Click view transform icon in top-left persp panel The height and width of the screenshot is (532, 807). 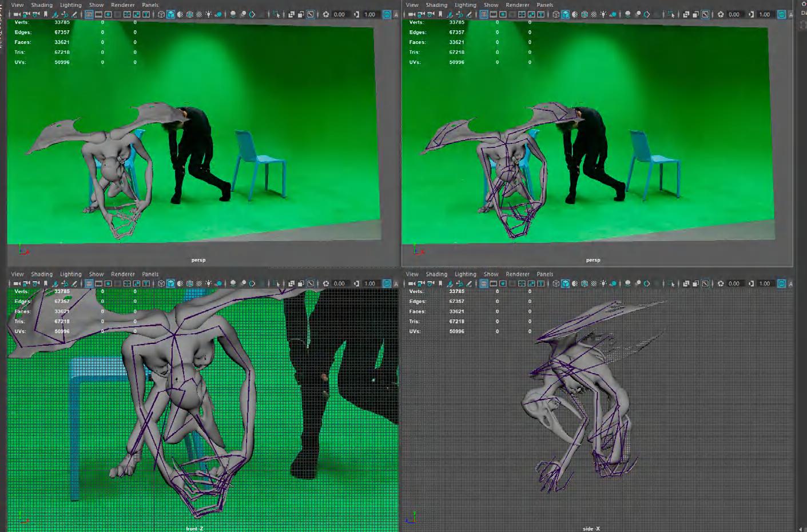(387, 14)
